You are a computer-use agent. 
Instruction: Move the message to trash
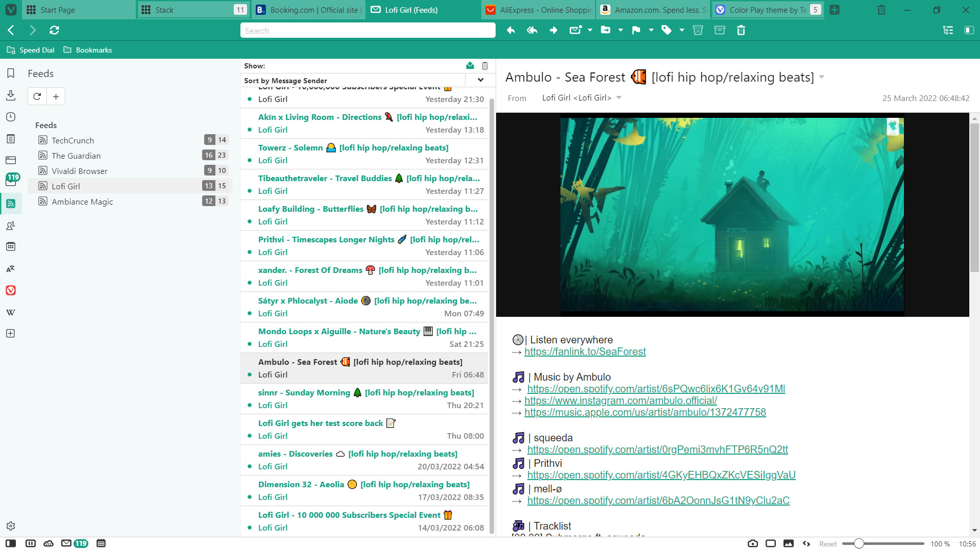tap(741, 30)
